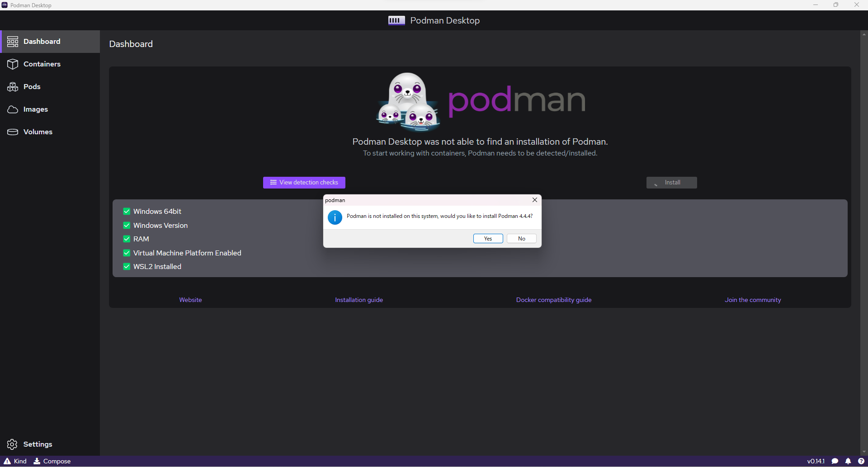Open the Containers section in sidebar

[x=42, y=64]
